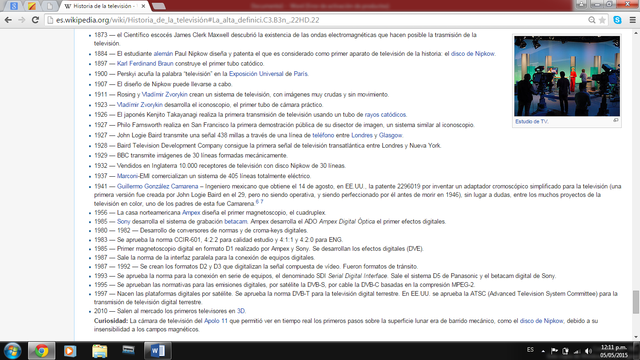The image size is (640, 360).
Task: Open a new browser tab
Action: [x=159, y=6]
